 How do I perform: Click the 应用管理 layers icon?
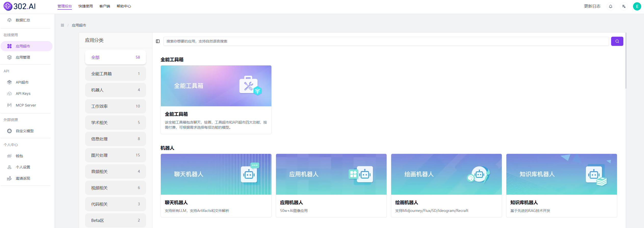(x=9, y=57)
